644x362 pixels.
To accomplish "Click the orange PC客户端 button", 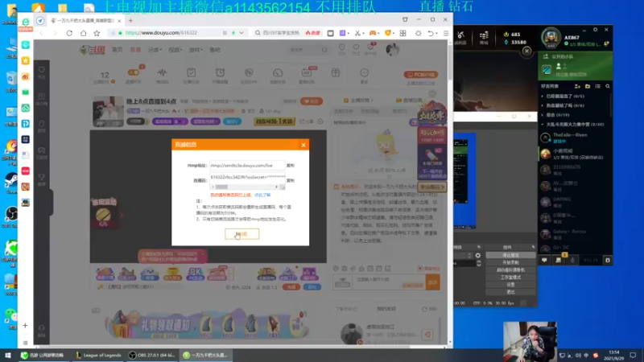I will [x=420, y=75].
